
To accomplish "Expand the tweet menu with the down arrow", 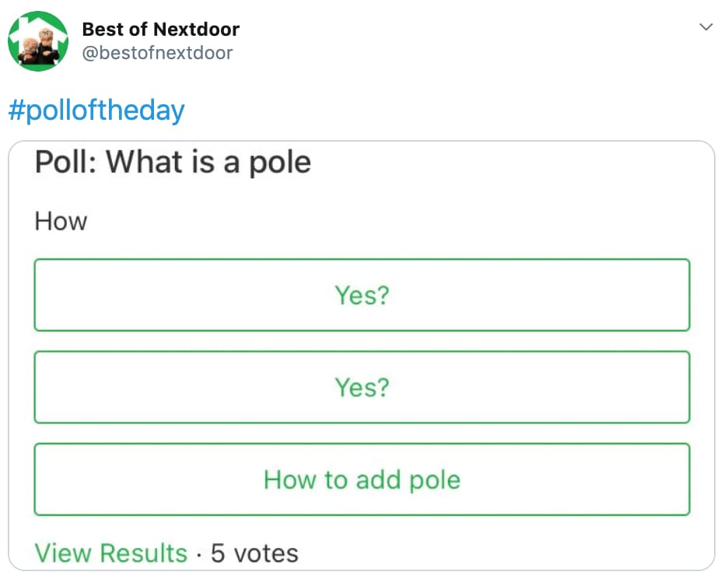I will tap(706, 26).
